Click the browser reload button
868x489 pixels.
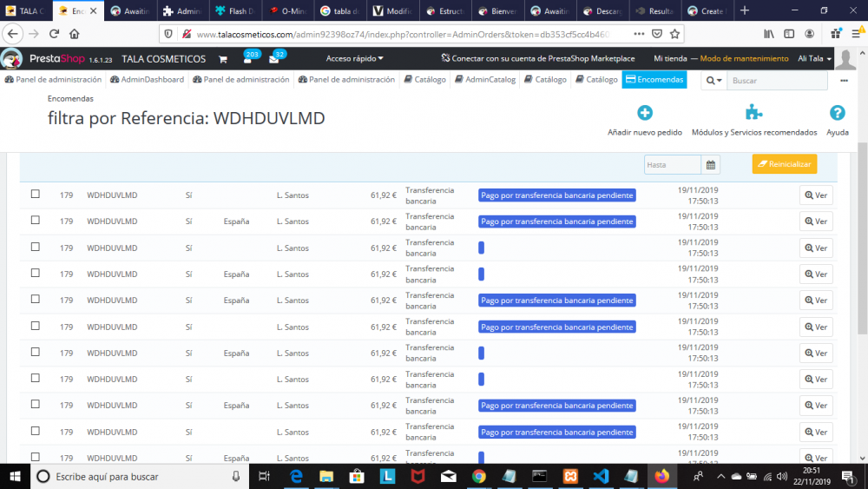click(x=54, y=34)
